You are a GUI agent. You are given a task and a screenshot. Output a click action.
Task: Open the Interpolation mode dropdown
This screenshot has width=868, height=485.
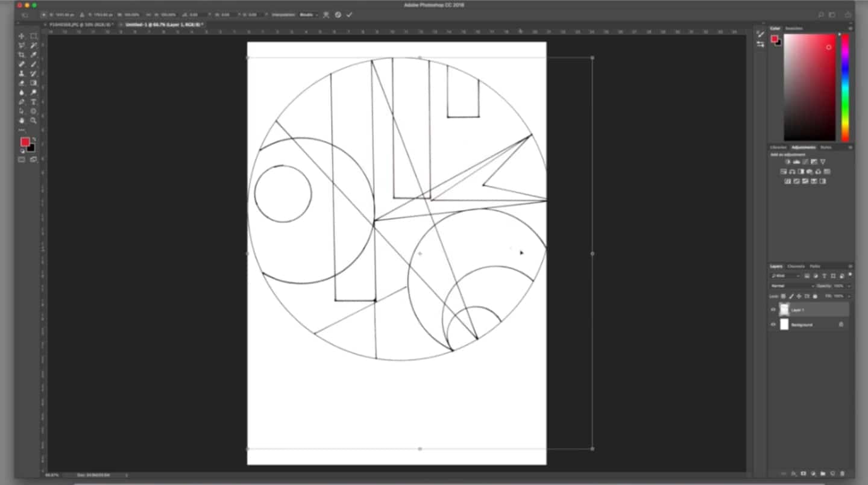click(x=309, y=15)
